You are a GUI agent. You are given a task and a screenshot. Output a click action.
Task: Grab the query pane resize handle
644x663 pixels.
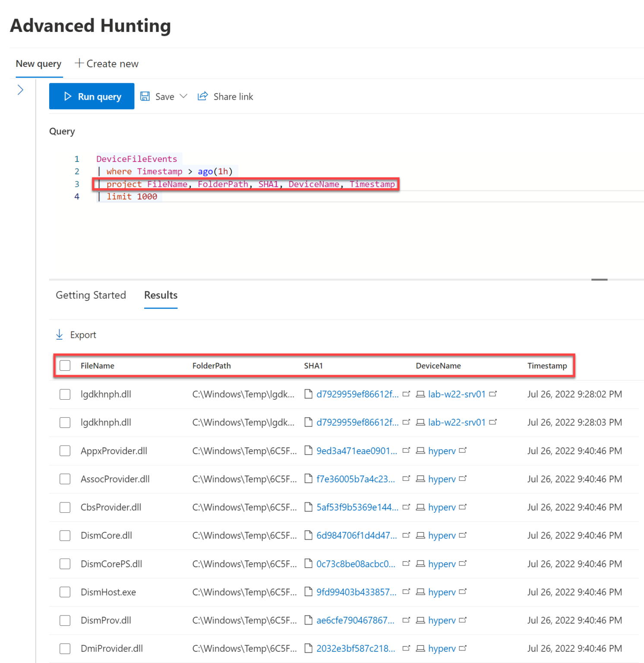[x=599, y=280]
